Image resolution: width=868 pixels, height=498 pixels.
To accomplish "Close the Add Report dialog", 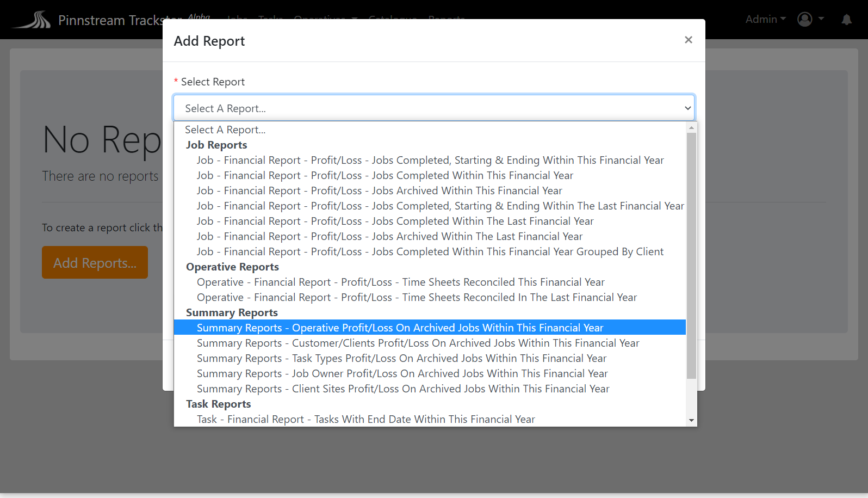I will coord(688,40).
